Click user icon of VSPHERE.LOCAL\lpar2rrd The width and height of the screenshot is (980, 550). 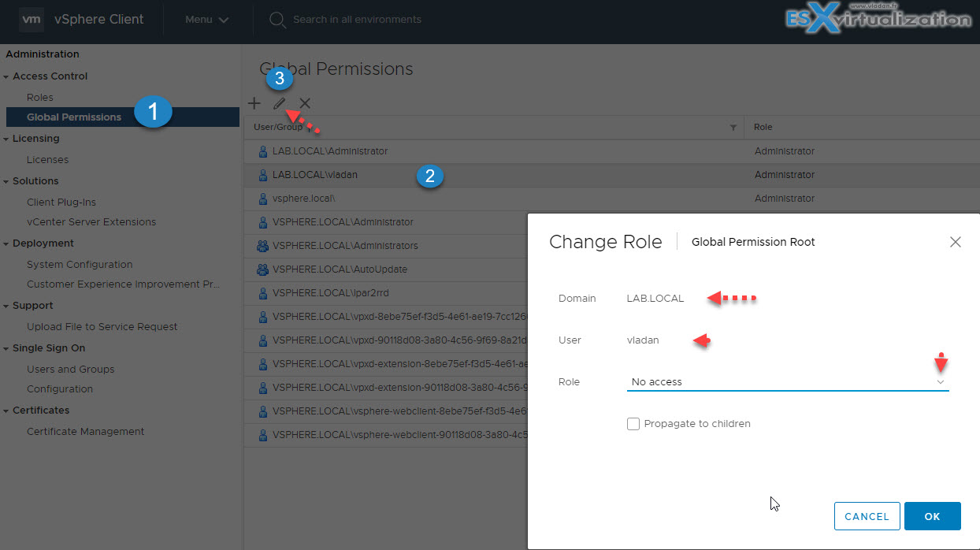[x=263, y=292]
